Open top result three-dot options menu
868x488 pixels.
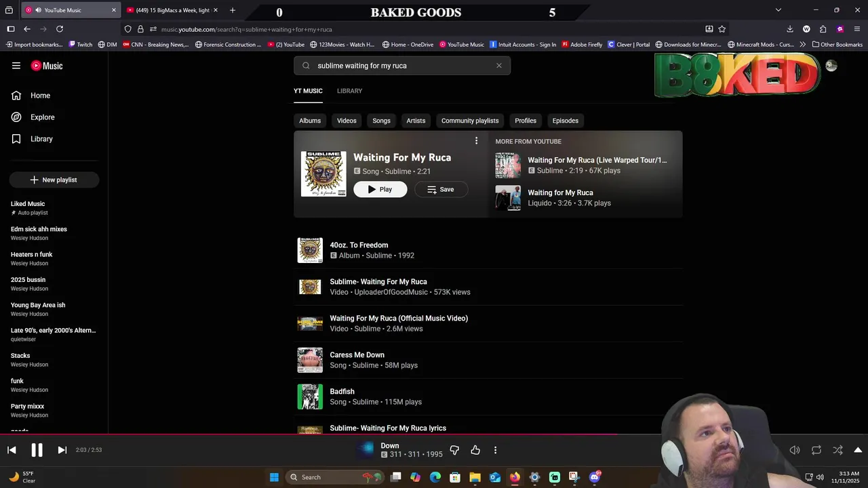476,141
